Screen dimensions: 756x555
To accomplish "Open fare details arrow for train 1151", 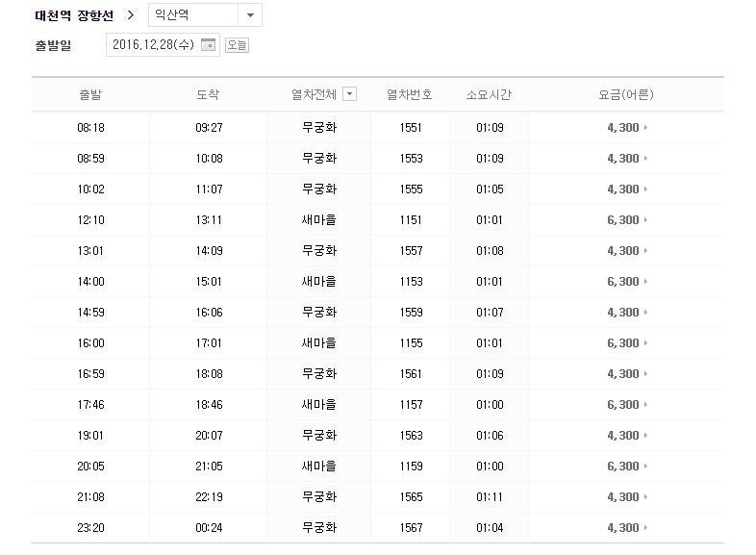I will [645, 220].
